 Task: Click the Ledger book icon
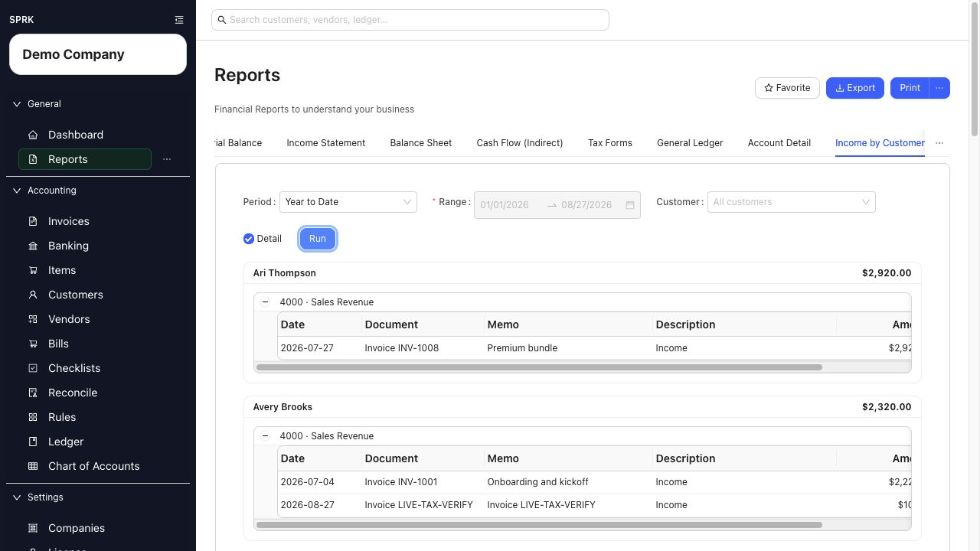33,442
